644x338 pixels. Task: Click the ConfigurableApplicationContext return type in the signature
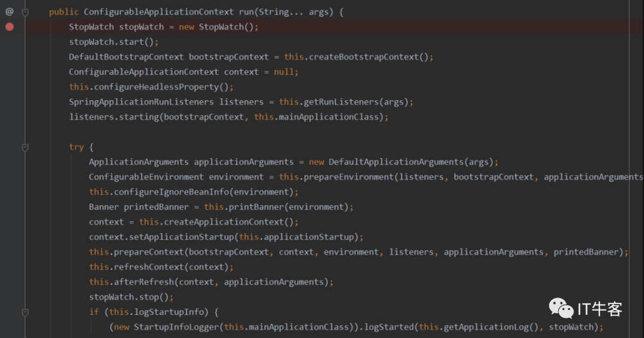(x=158, y=12)
